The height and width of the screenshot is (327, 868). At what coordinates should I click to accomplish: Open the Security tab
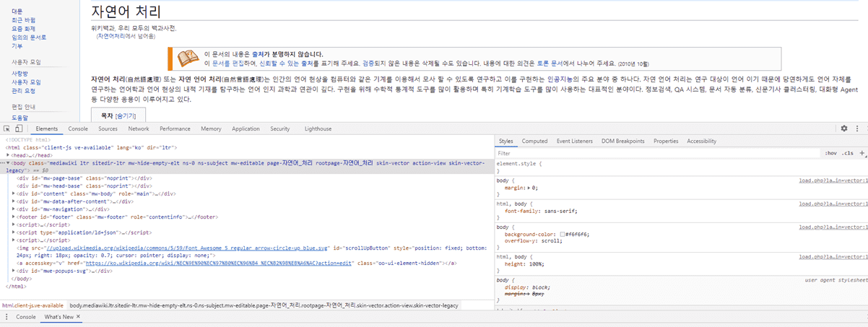pyautogui.click(x=280, y=128)
